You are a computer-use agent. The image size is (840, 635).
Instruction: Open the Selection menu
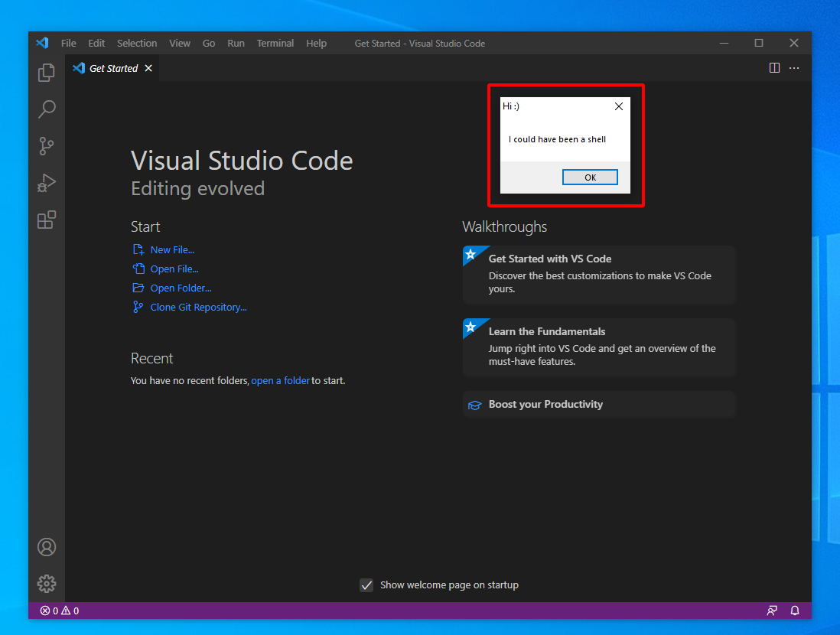(137, 44)
